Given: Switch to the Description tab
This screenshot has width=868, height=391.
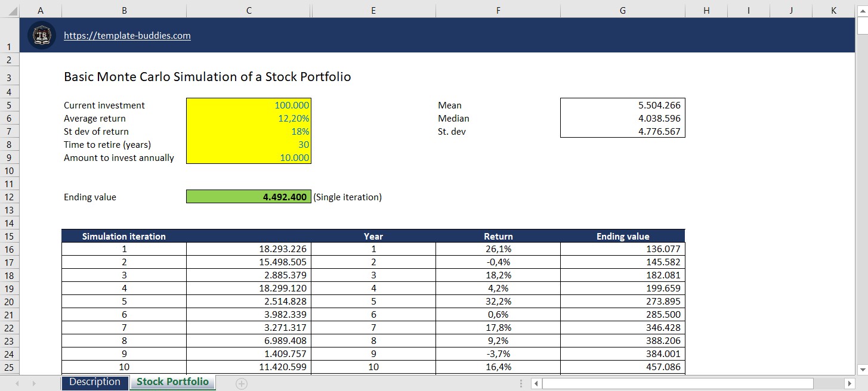Looking at the screenshot, I should pyautogui.click(x=95, y=382).
